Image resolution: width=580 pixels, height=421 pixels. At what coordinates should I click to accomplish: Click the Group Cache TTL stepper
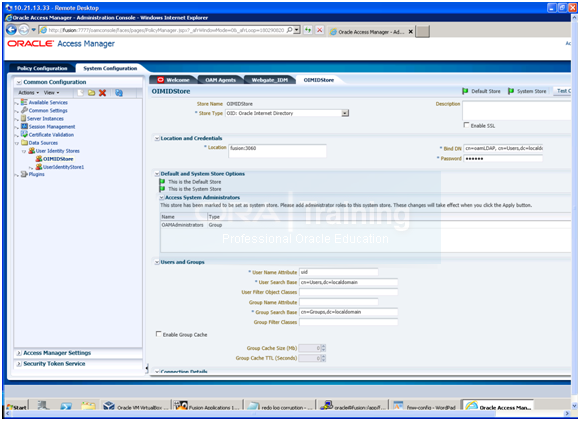(x=323, y=358)
